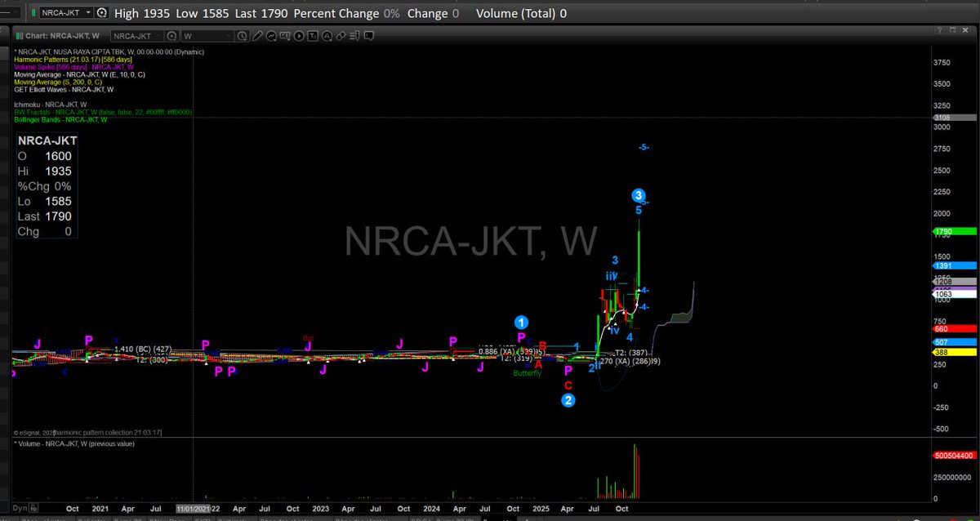Click the green 'Butterfly' pattern label
The image size is (980, 521).
point(527,373)
